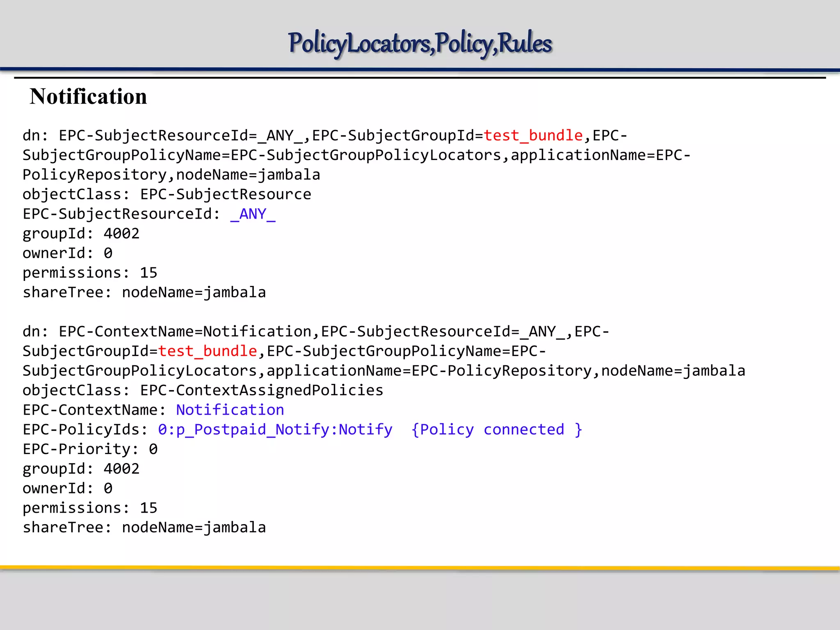The width and height of the screenshot is (840, 630).
Task: Click the second permissions: 15 line
Action: 90,508
